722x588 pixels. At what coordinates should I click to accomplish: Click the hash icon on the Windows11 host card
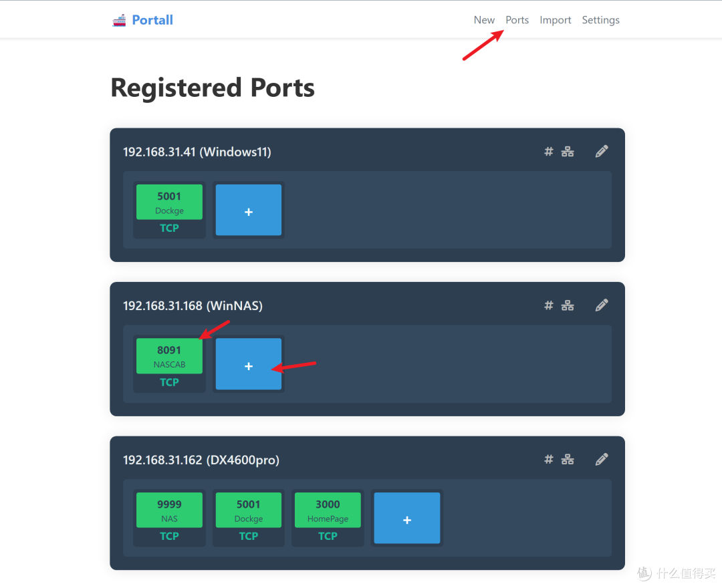(548, 151)
